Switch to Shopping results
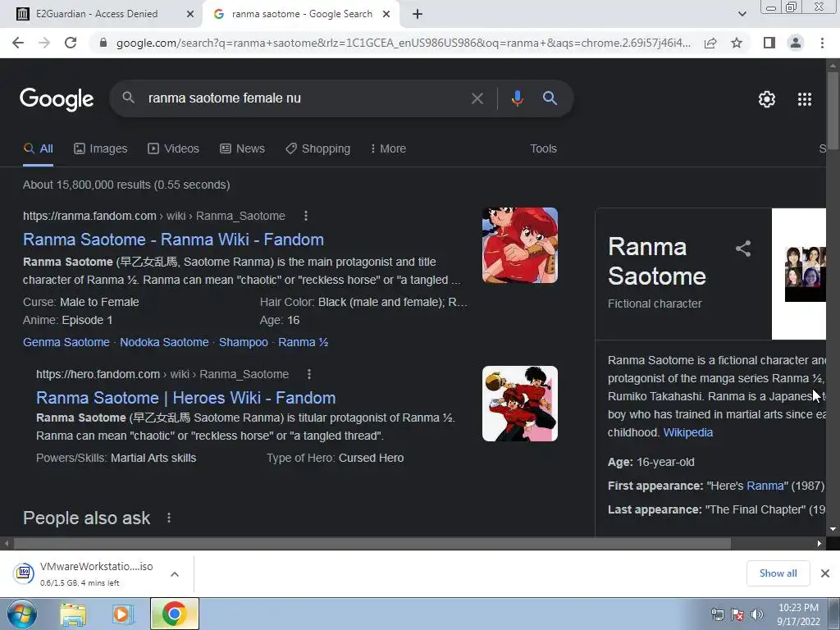Screen dimensions: 840x630 (317, 149)
